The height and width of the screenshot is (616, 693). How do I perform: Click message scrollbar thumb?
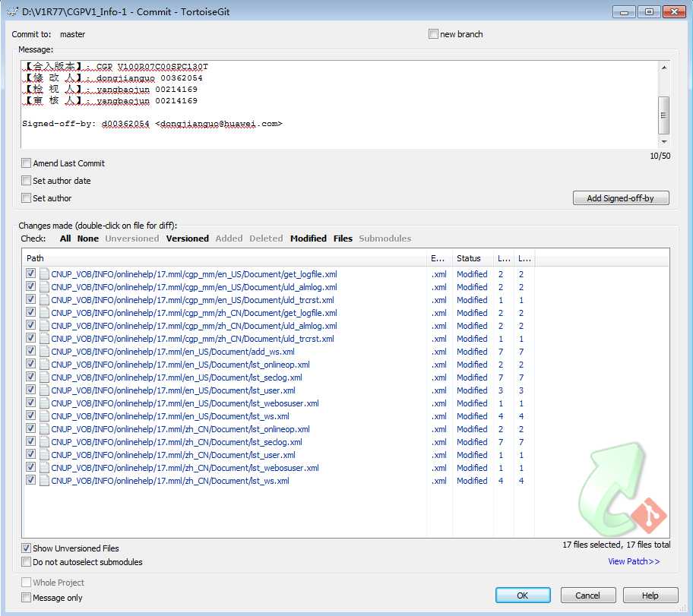(664, 115)
